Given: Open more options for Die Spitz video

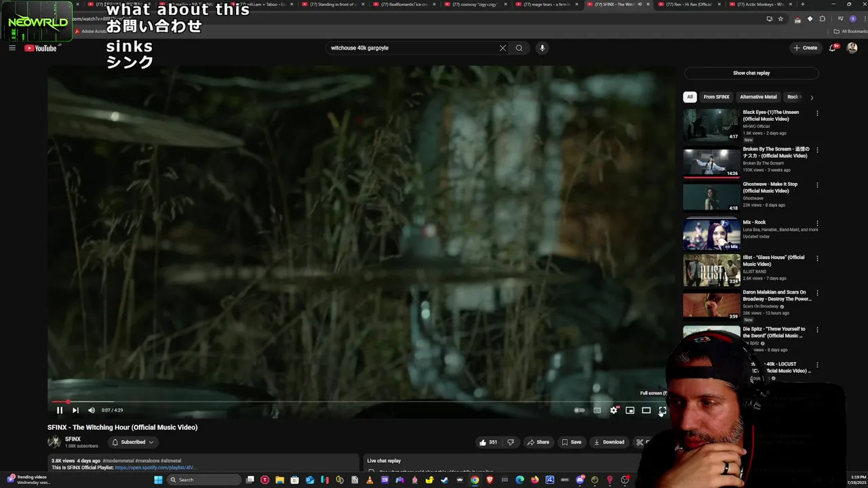Looking at the screenshot, I should point(817,330).
